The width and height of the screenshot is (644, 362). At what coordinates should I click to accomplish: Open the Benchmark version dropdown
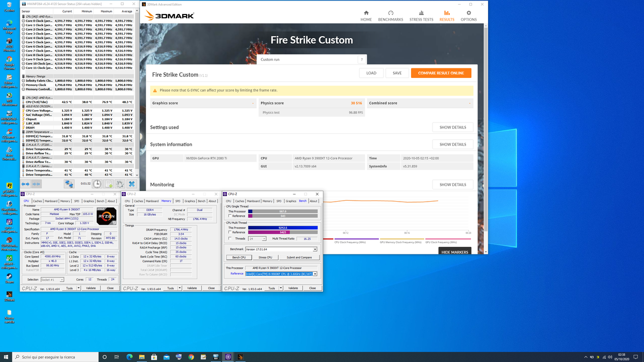[x=315, y=249]
